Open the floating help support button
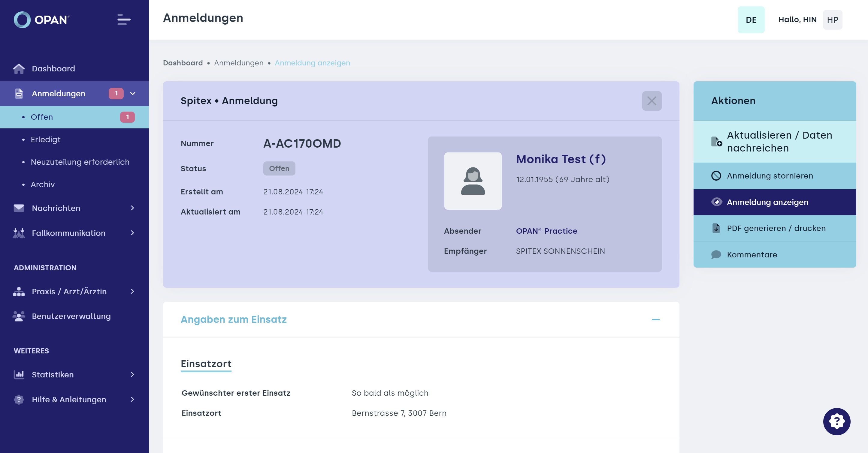The height and width of the screenshot is (453, 868). [x=837, y=421]
